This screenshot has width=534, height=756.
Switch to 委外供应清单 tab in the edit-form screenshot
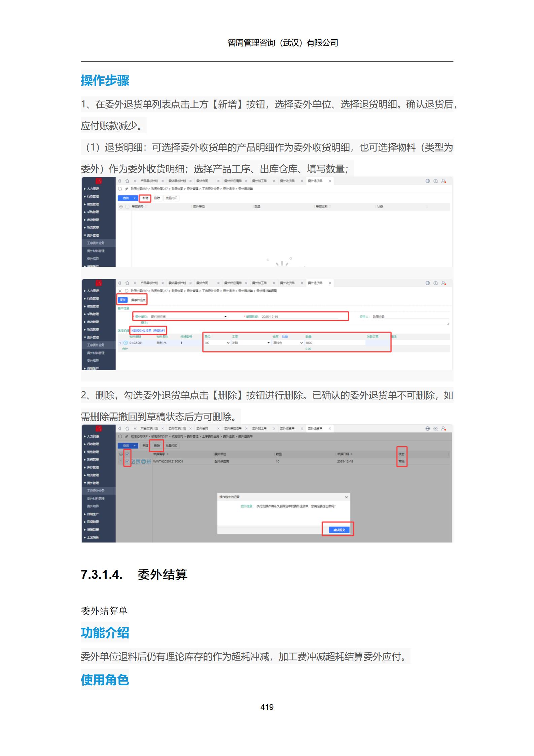tap(233, 283)
